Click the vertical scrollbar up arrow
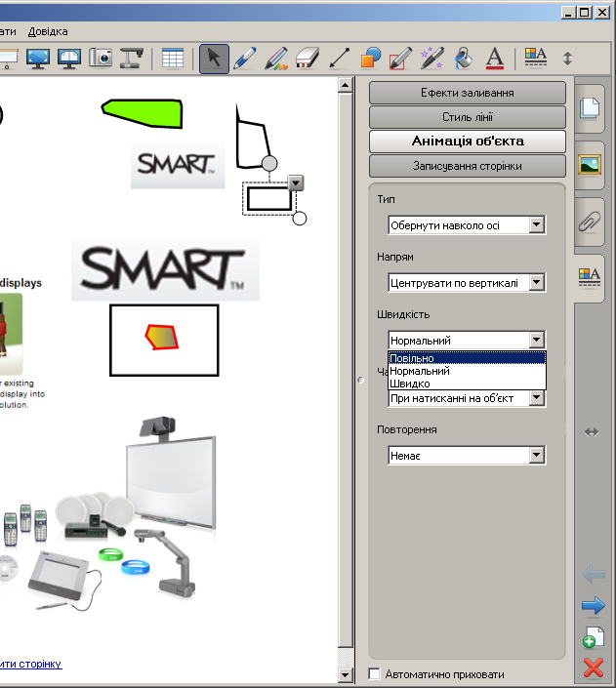616x688 pixels. pos(346,85)
